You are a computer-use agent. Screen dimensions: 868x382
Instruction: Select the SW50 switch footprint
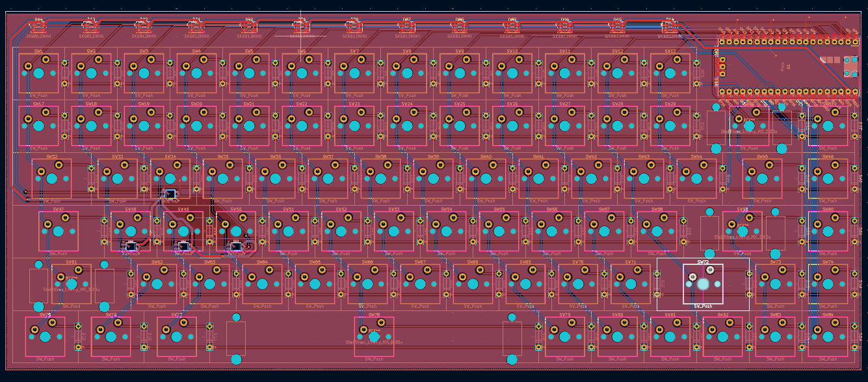[x=236, y=231]
